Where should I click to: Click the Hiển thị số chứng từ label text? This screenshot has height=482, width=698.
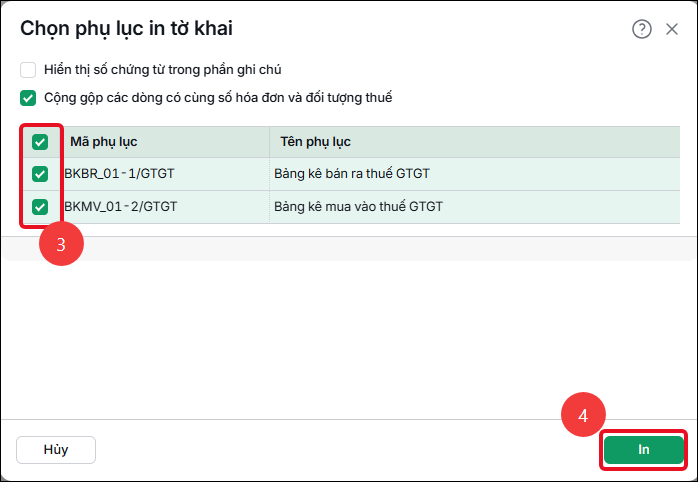click(162, 70)
